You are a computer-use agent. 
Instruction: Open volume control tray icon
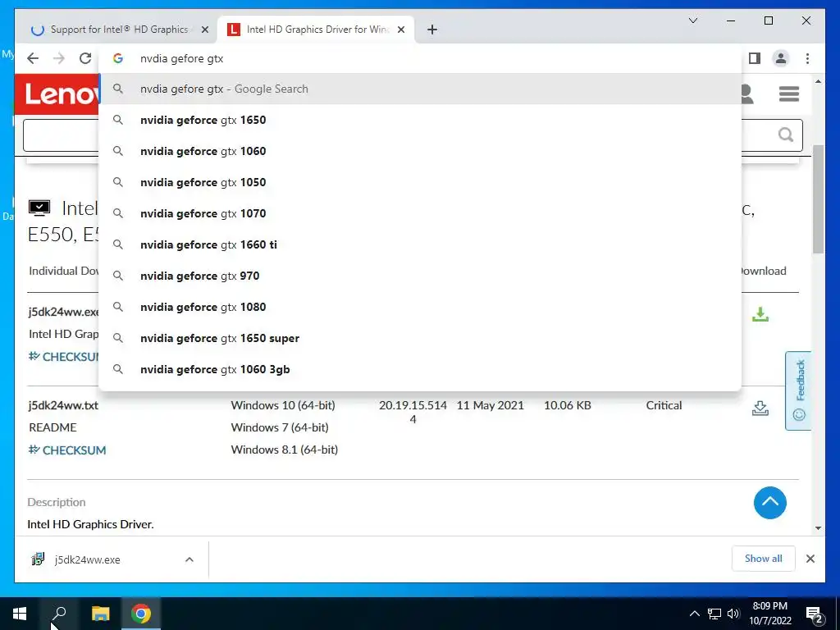[x=733, y=614]
